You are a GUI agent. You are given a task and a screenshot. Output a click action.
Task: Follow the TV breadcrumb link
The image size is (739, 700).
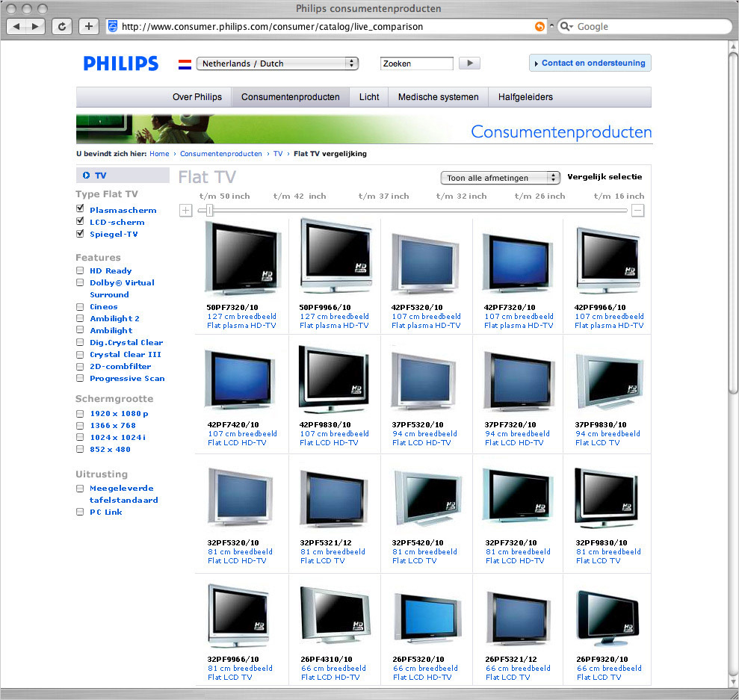pos(278,154)
